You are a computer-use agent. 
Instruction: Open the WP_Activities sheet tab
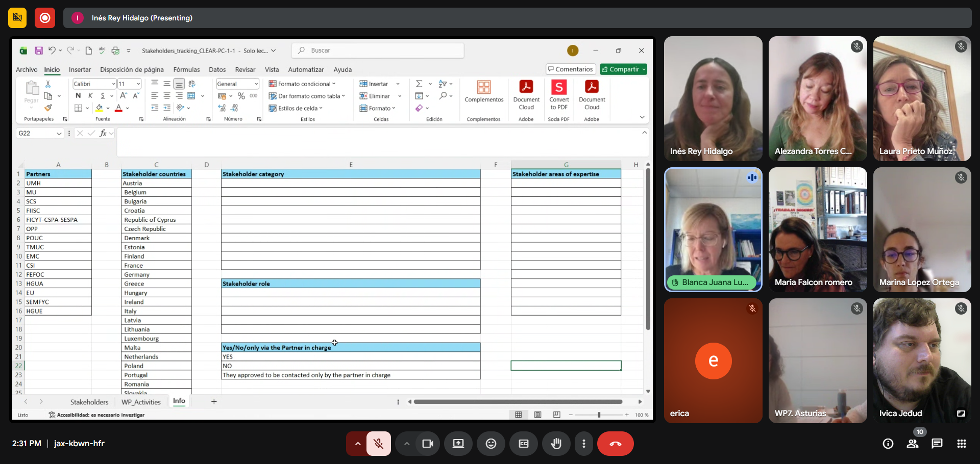141,402
